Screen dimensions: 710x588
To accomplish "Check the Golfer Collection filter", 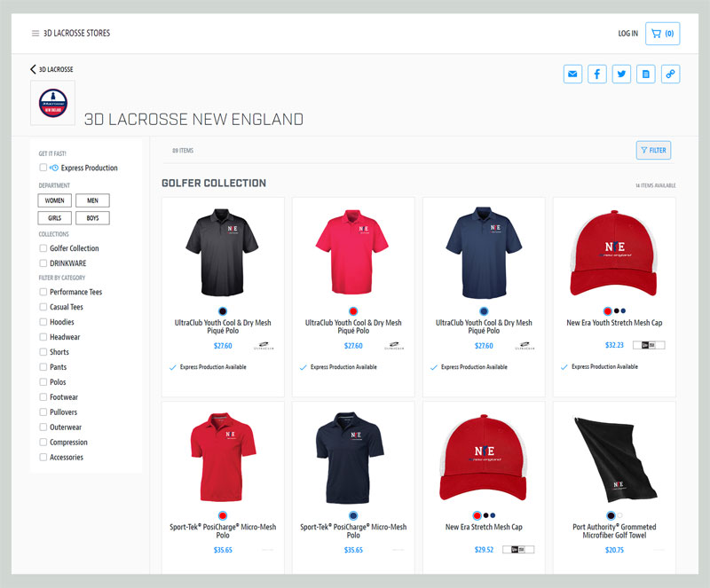I will click(43, 248).
